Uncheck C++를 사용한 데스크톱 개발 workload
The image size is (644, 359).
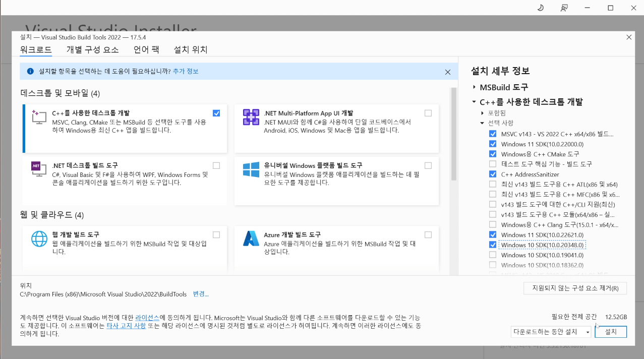216,113
